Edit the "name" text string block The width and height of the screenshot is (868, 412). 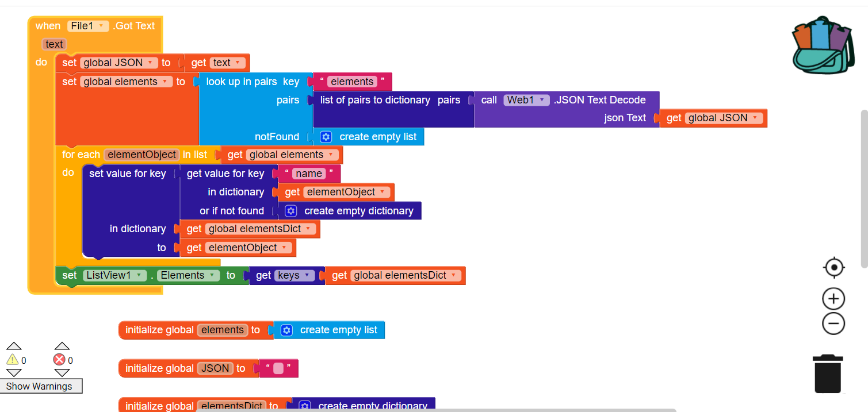[x=308, y=174]
